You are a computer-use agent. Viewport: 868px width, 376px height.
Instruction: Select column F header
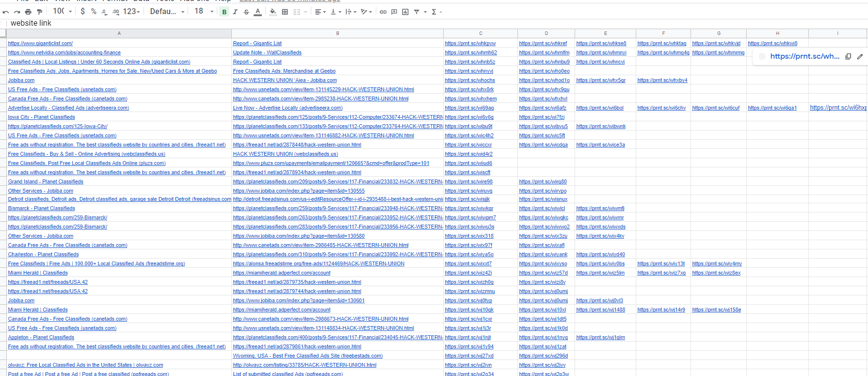coord(663,33)
